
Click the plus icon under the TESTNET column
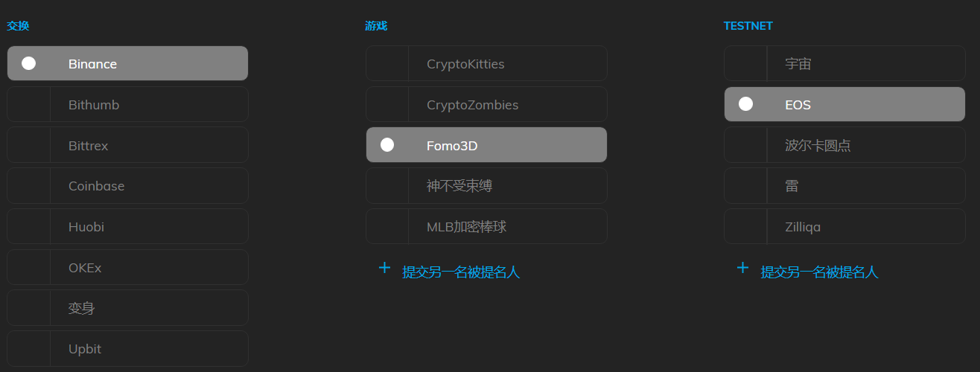(x=742, y=268)
